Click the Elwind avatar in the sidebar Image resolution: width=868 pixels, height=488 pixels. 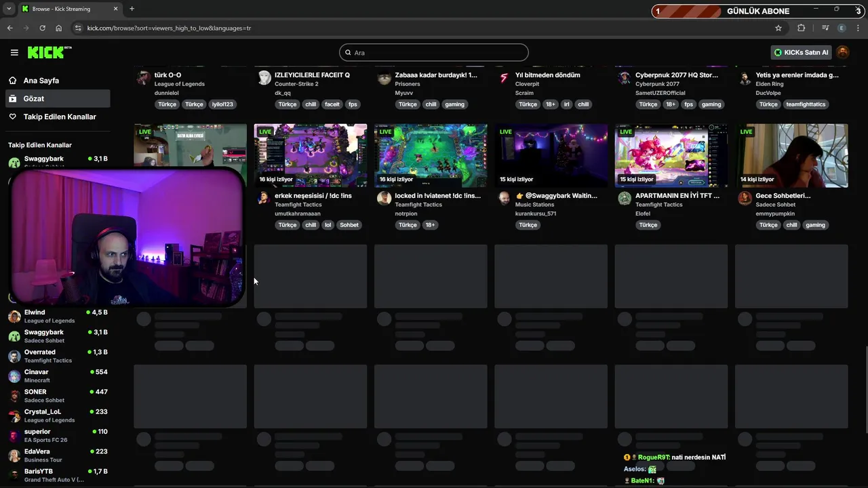click(14, 317)
